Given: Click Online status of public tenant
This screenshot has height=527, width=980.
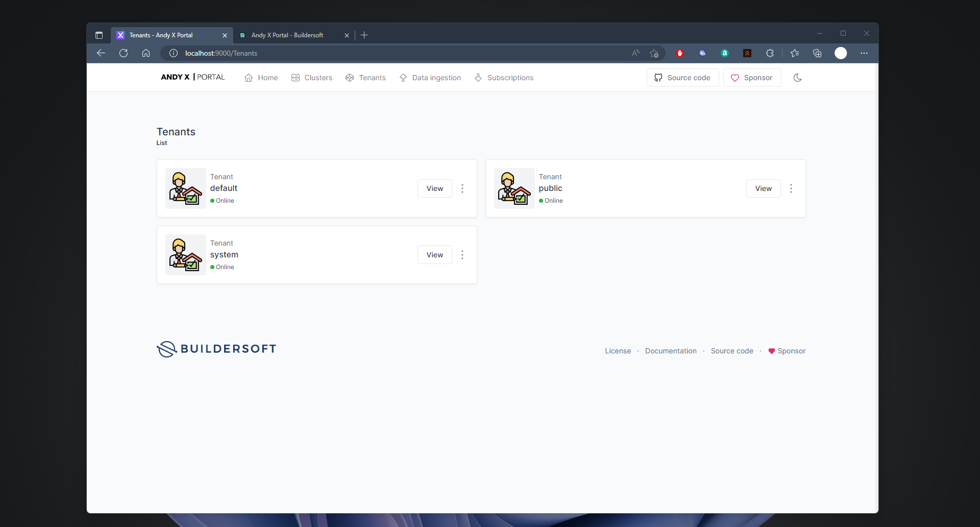Looking at the screenshot, I should click(551, 201).
